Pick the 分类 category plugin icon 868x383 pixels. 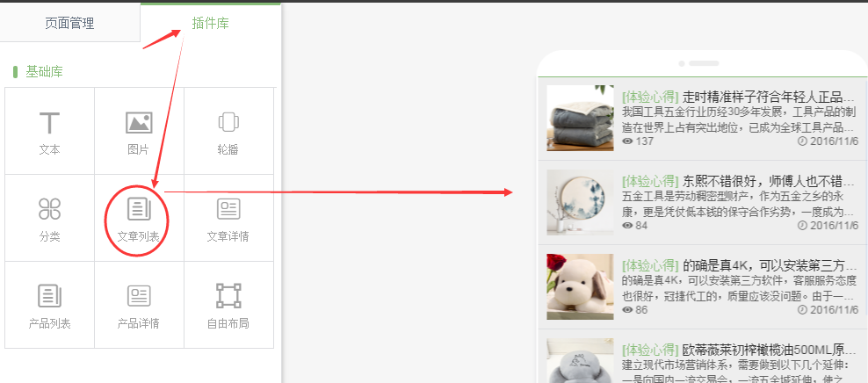pos(50,218)
